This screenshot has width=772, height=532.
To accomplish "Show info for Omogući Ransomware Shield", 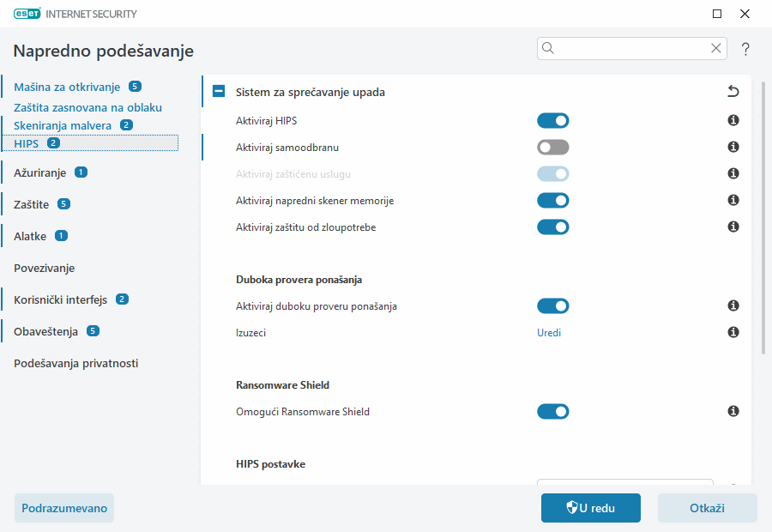I will (x=733, y=412).
